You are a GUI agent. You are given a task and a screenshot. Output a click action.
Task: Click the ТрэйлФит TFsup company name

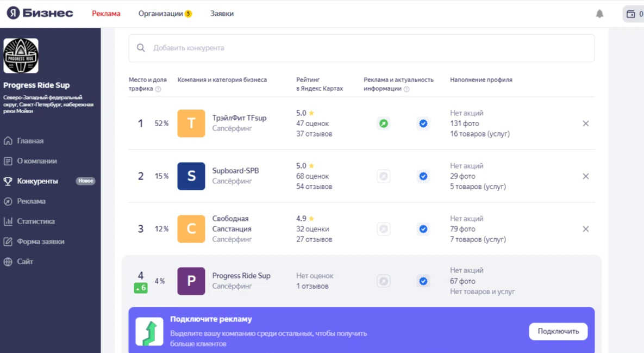click(x=240, y=118)
